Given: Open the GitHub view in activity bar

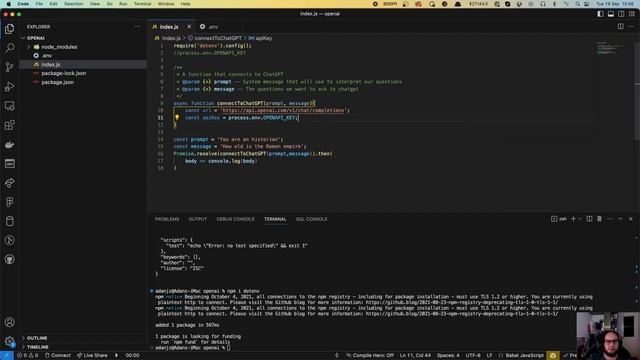Looking at the screenshot, I should point(9,260).
